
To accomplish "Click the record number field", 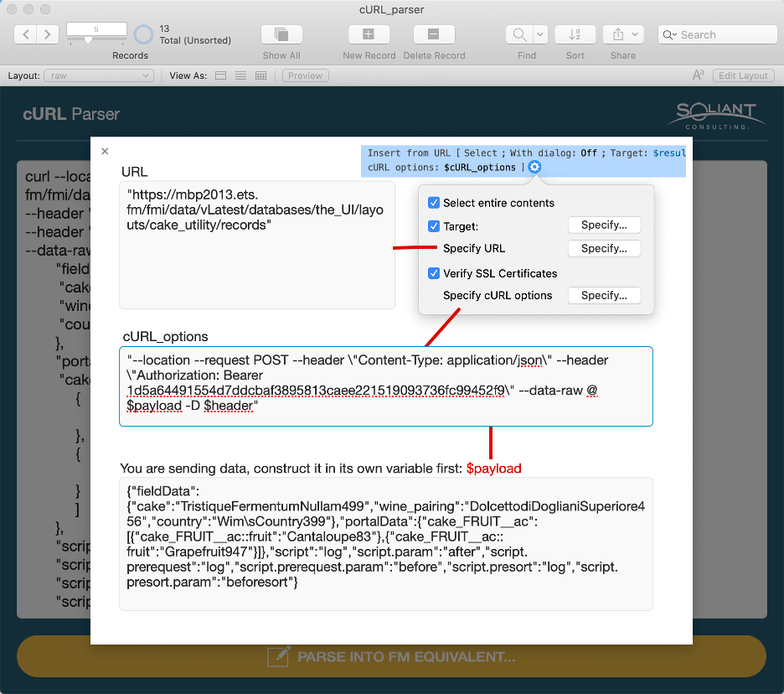I will [x=96, y=29].
